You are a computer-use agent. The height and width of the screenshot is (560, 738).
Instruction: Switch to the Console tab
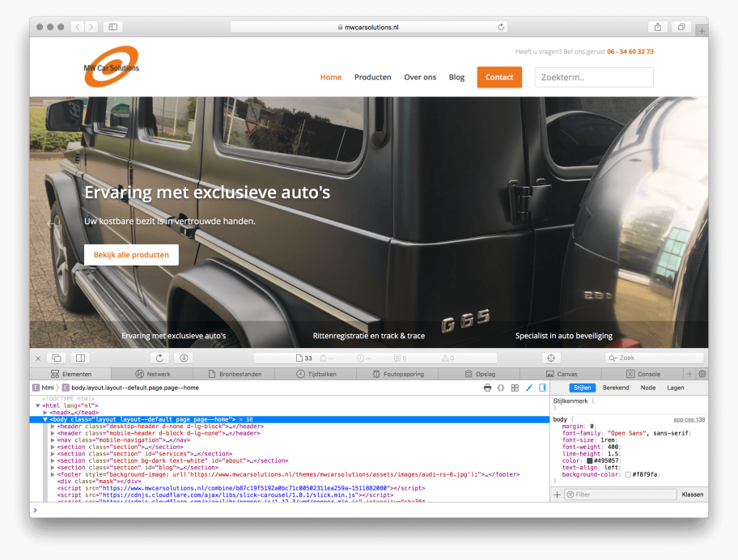point(643,374)
